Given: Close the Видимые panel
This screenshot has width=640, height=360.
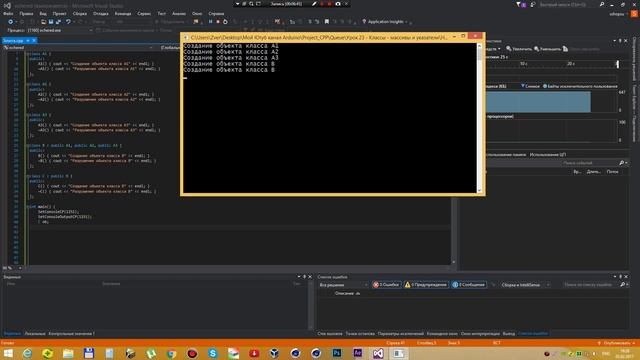Looking at the screenshot, I should [310, 277].
